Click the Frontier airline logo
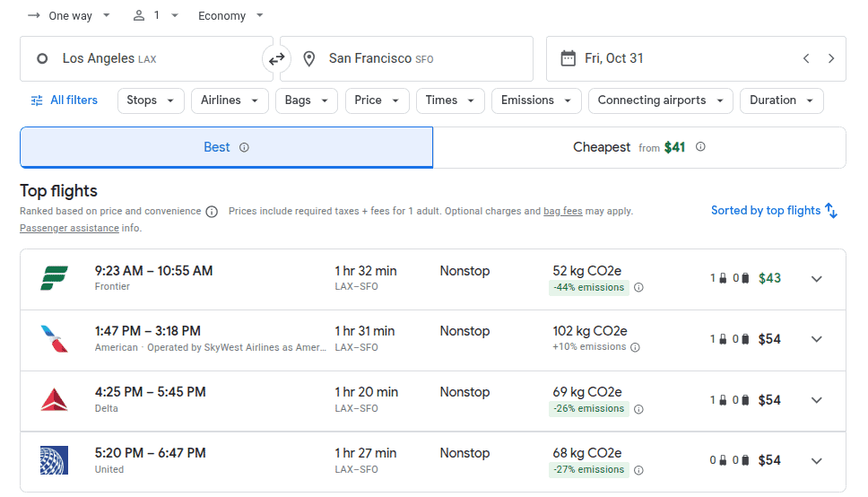This screenshot has height=497, width=868. (54, 277)
